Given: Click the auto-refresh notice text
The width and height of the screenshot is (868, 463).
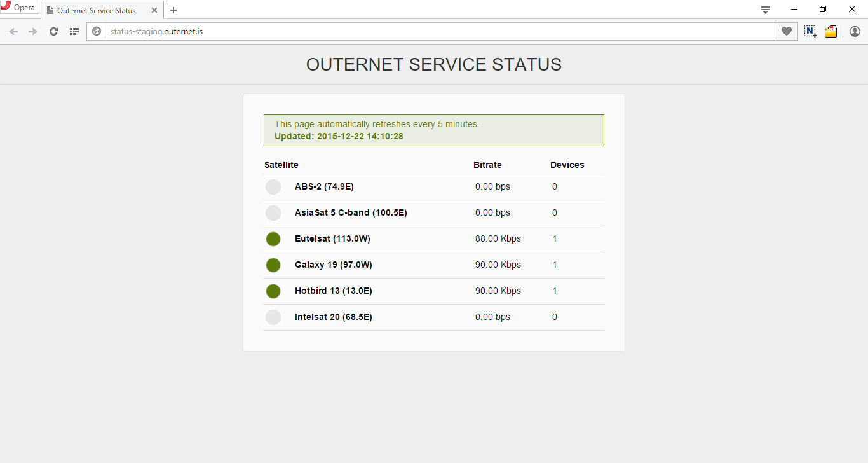Looking at the screenshot, I should (377, 124).
